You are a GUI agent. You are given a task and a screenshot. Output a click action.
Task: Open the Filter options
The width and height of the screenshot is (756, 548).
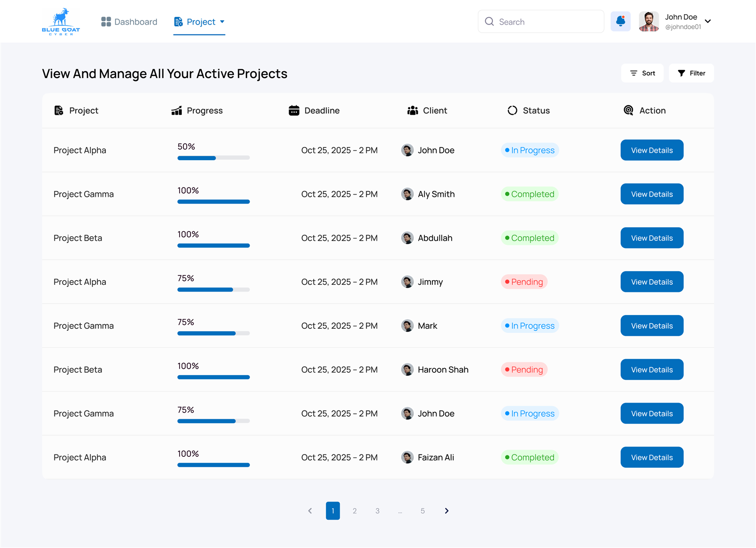click(x=691, y=73)
